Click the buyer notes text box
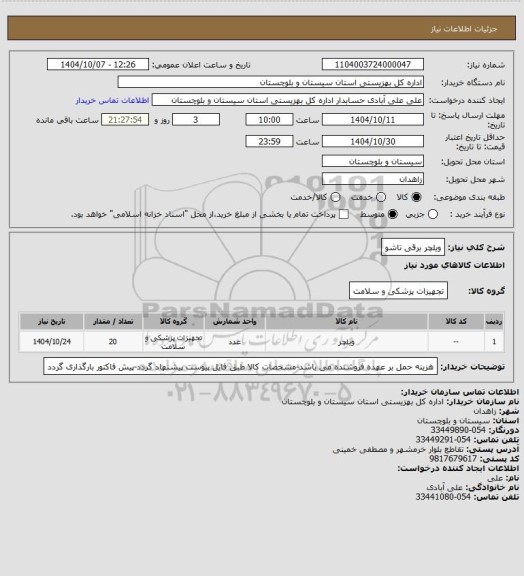 tap(240, 367)
